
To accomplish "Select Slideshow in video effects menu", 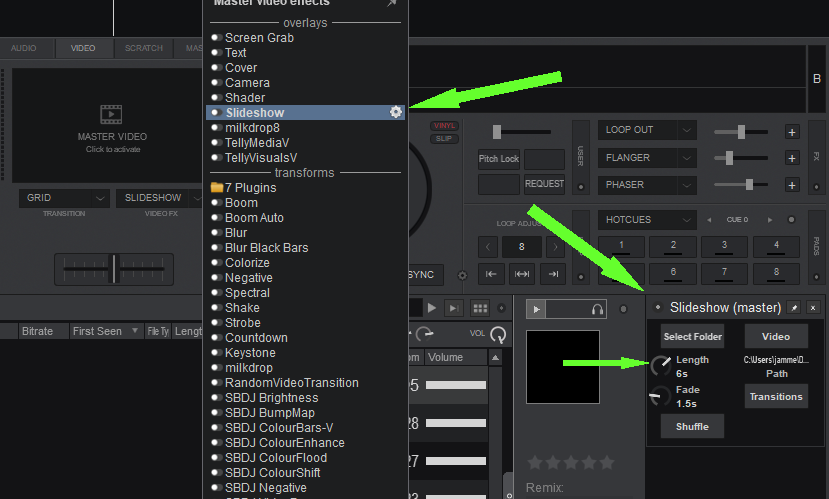I will [x=306, y=113].
